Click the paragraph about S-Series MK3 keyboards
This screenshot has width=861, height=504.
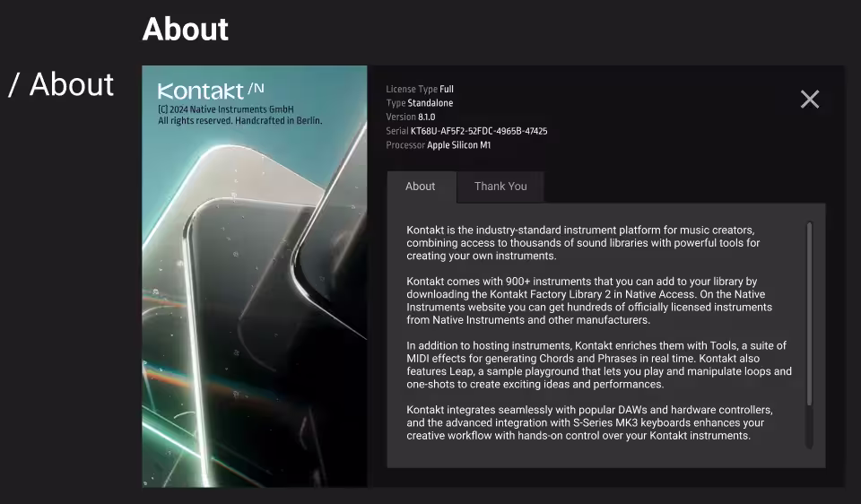[589, 422]
